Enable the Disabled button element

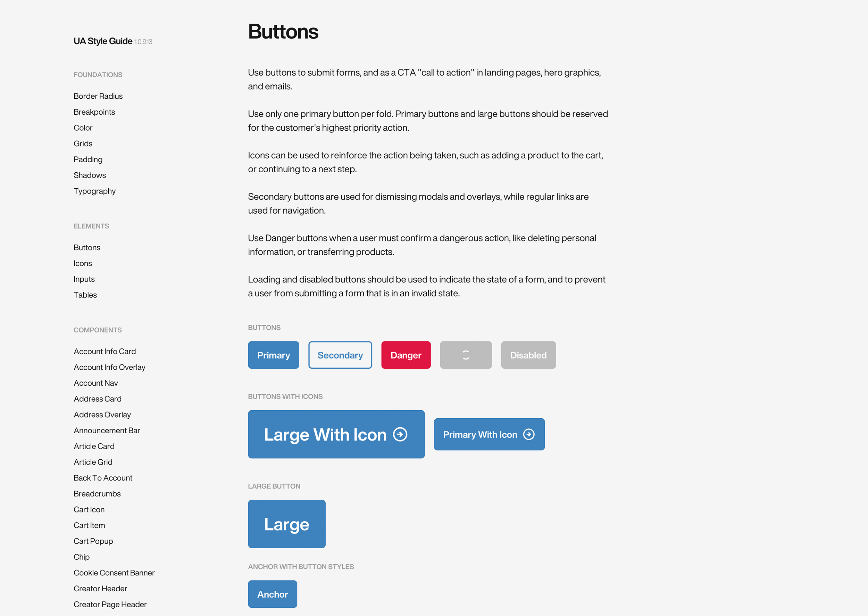point(528,355)
